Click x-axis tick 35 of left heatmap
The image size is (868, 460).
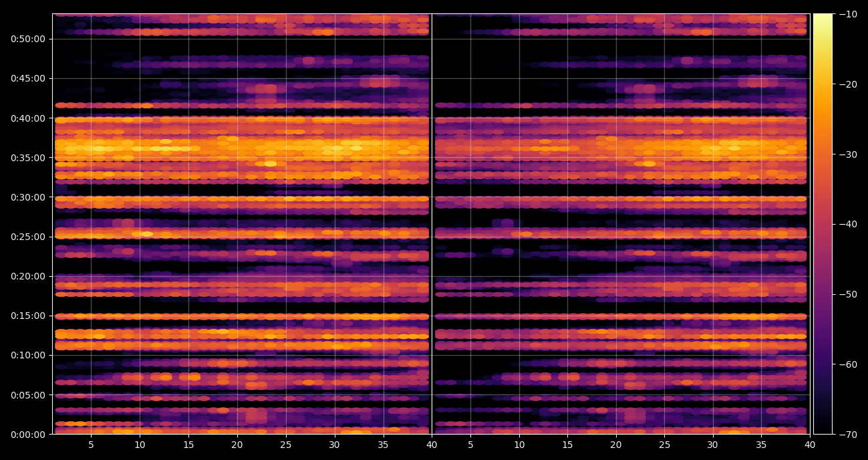point(383,445)
